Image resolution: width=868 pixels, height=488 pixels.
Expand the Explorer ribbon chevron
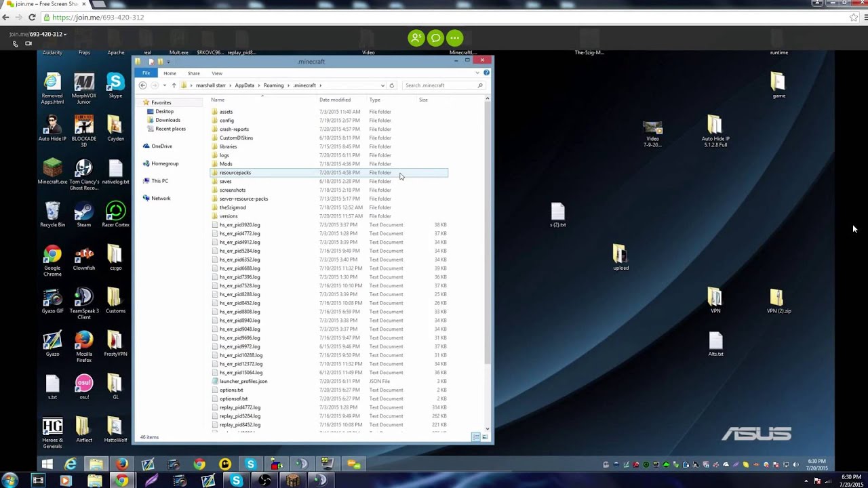pos(478,73)
